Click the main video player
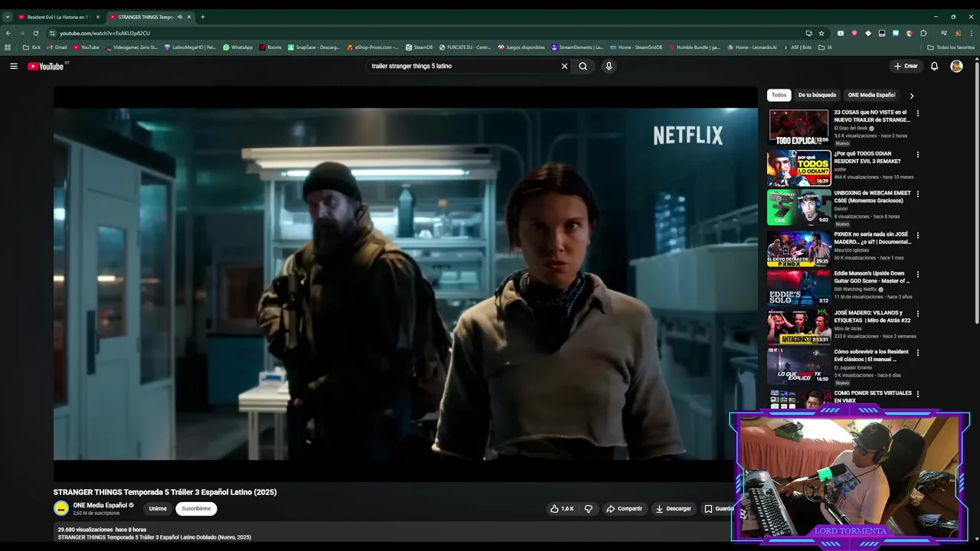 pos(406,283)
